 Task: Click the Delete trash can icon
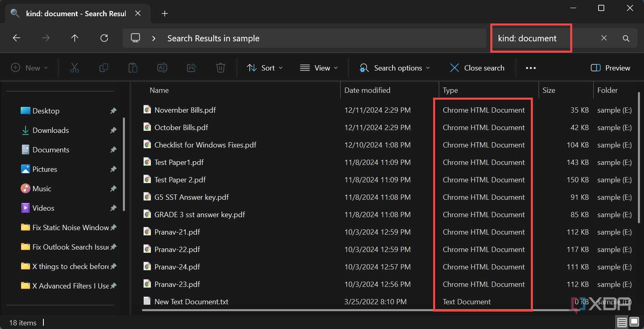[221, 68]
